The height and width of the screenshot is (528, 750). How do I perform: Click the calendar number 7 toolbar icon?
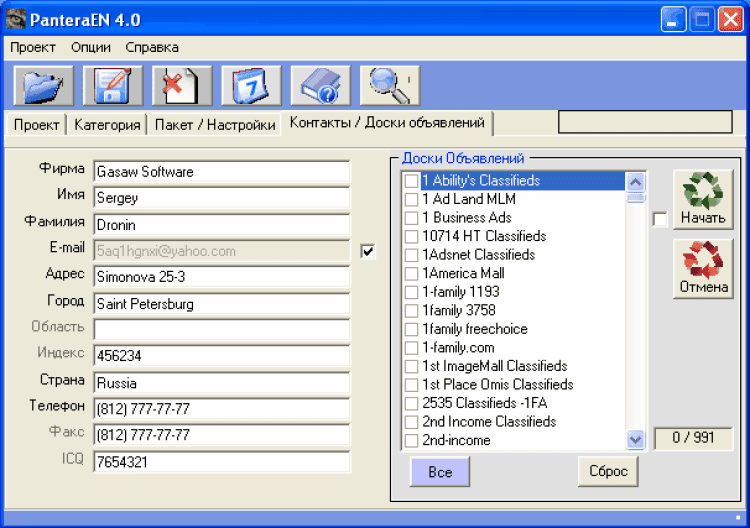coord(251,86)
